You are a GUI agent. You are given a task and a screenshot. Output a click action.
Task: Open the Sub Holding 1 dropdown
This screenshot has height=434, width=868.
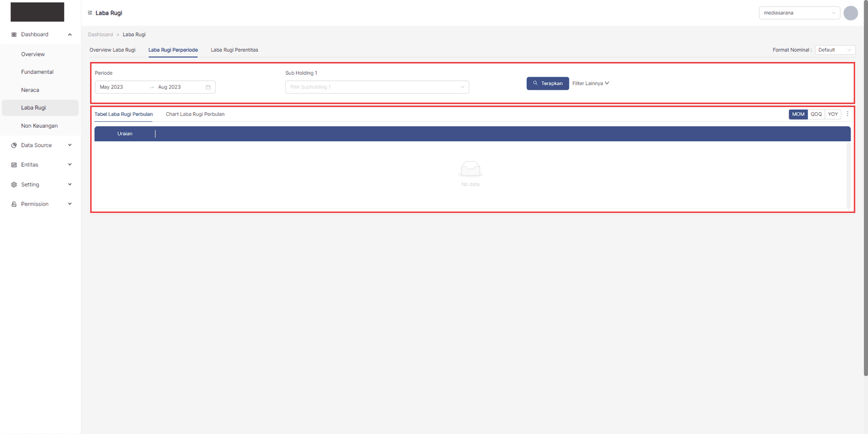[377, 87]
